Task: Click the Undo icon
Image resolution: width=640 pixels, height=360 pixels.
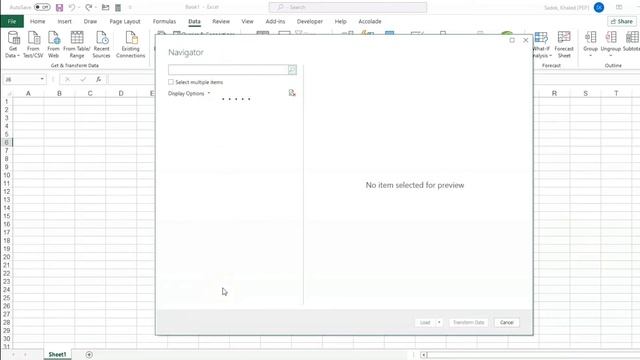Action: tap(72, 7)
